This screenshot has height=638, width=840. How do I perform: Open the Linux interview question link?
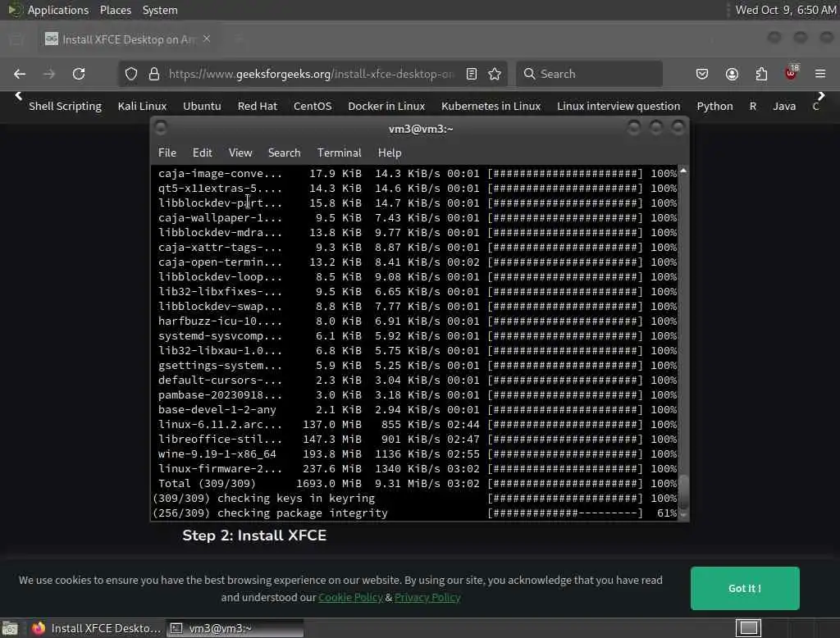(x=619, y=106)
